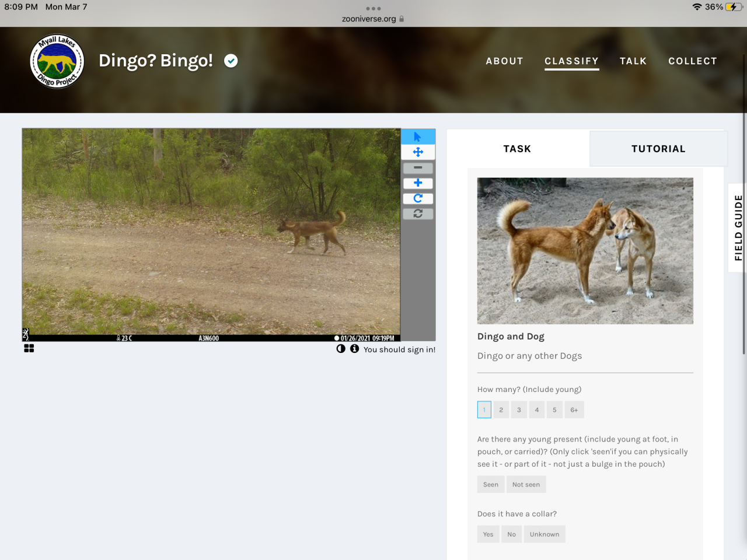747x560 pixels.
Task: Go to the CLASSIFY page
Action: click(x=572, y=61)
